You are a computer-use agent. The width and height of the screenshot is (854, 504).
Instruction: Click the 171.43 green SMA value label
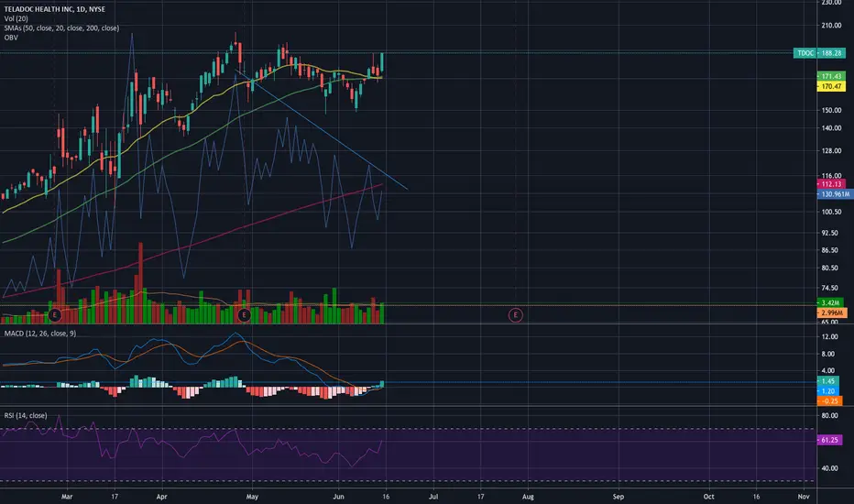click(x=831, y=76)
